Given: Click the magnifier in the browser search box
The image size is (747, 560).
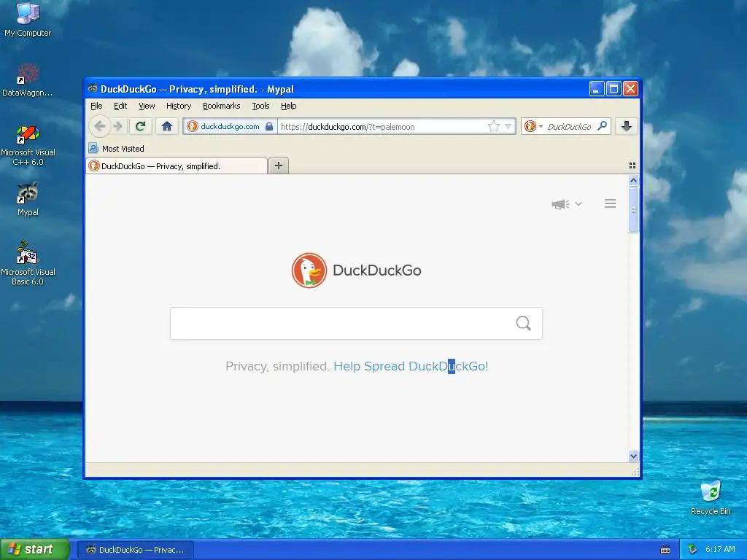Looking at the screenshot, I should 602,125.
